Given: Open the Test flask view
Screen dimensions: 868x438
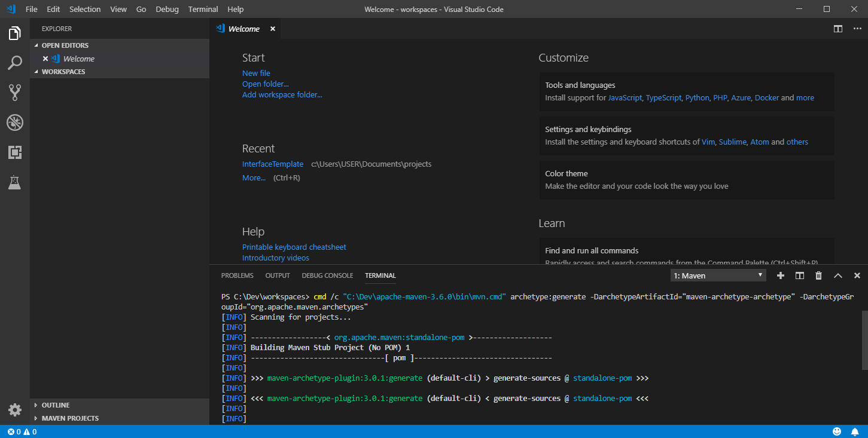Looking at the screenshot, I should (15, 182).
